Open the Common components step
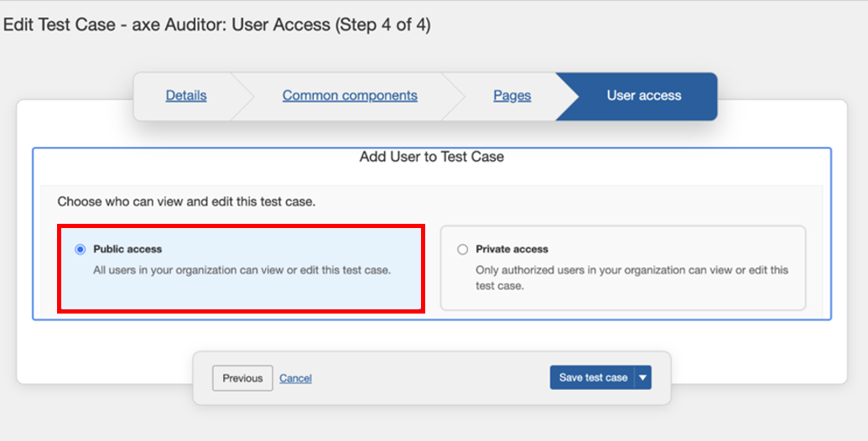Image resolution: width=868 pixels, height=441 pixels. 349,96
